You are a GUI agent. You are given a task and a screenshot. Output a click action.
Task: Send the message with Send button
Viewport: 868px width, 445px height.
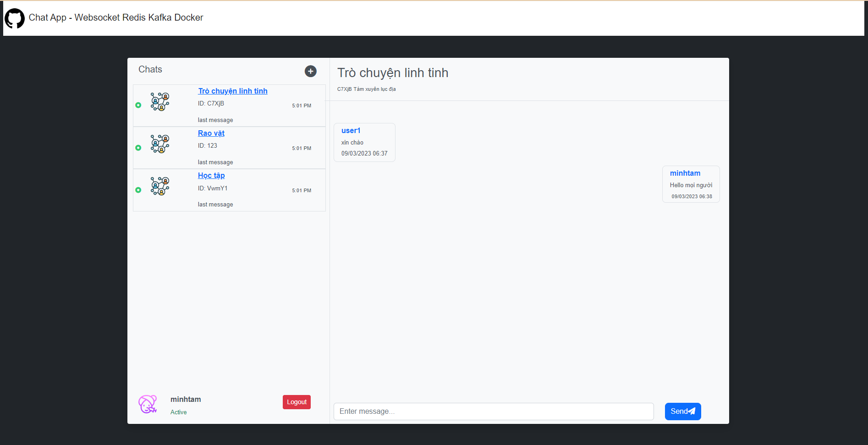[683, 412]
